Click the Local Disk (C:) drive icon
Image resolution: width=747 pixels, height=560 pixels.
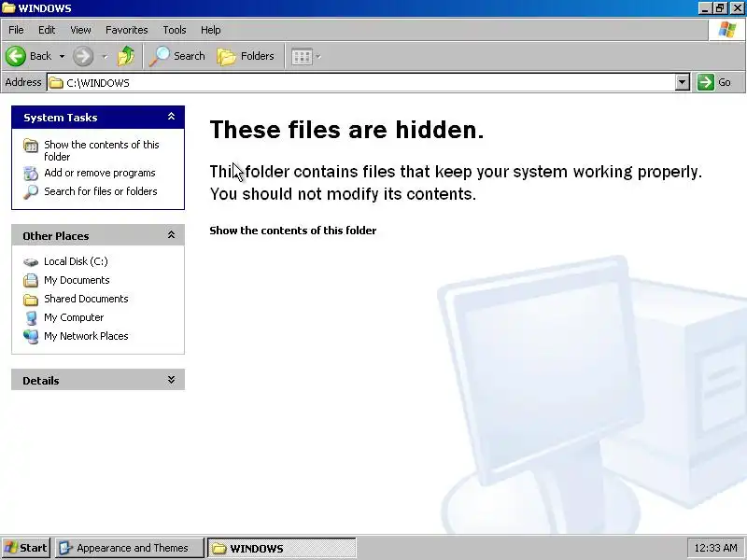click(x=31, y=262)
